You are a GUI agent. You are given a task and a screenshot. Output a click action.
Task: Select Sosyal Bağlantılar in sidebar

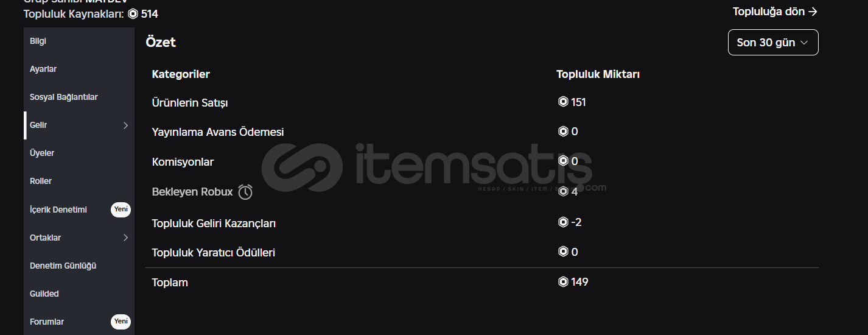pyautogui.click(x=64, y=97)
